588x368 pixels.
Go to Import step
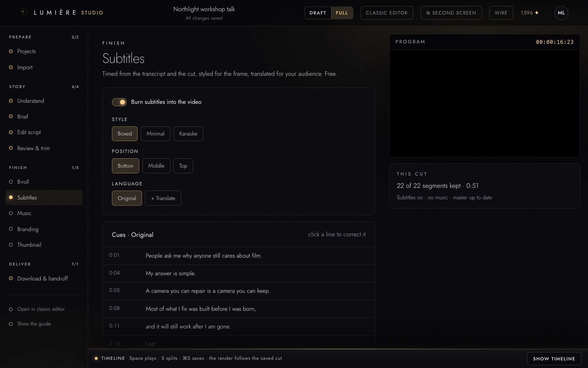pos(44,67)
